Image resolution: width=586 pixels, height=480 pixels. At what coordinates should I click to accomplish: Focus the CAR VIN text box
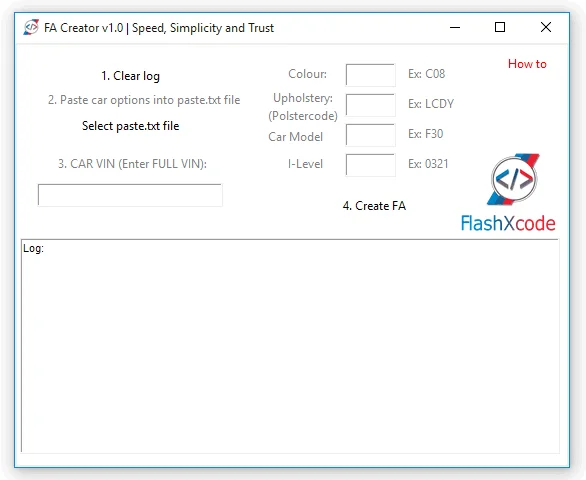tap(130, 195)
